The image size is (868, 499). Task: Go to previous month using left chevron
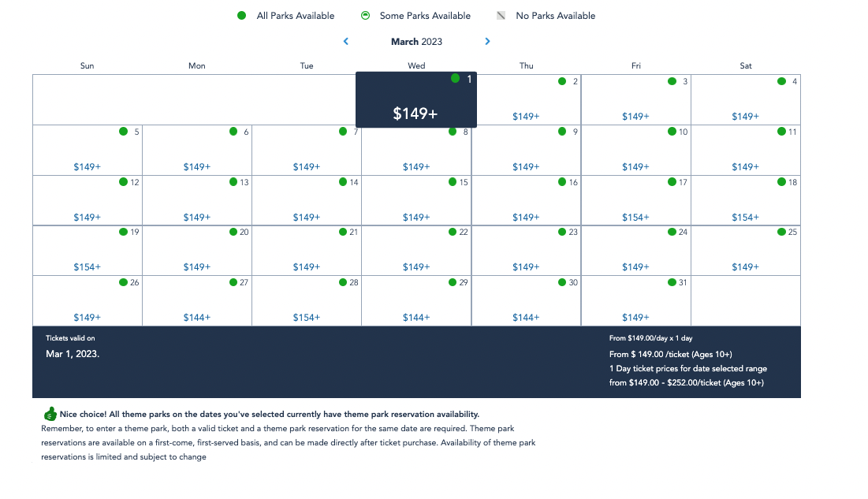pyautogui.click(x=346, y=42)
